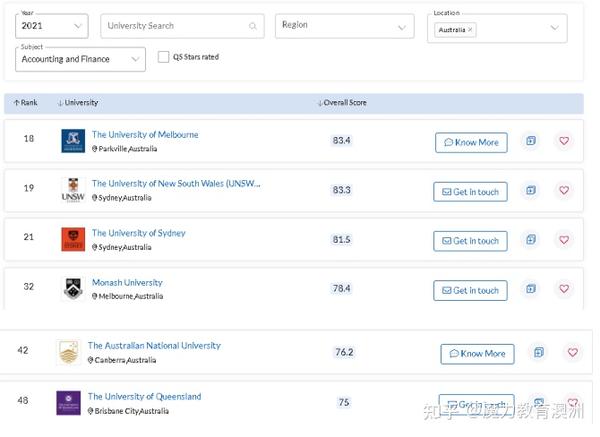Screen dimensions: 600x437
Task: Click the University Search field
Action: (182, 26)
